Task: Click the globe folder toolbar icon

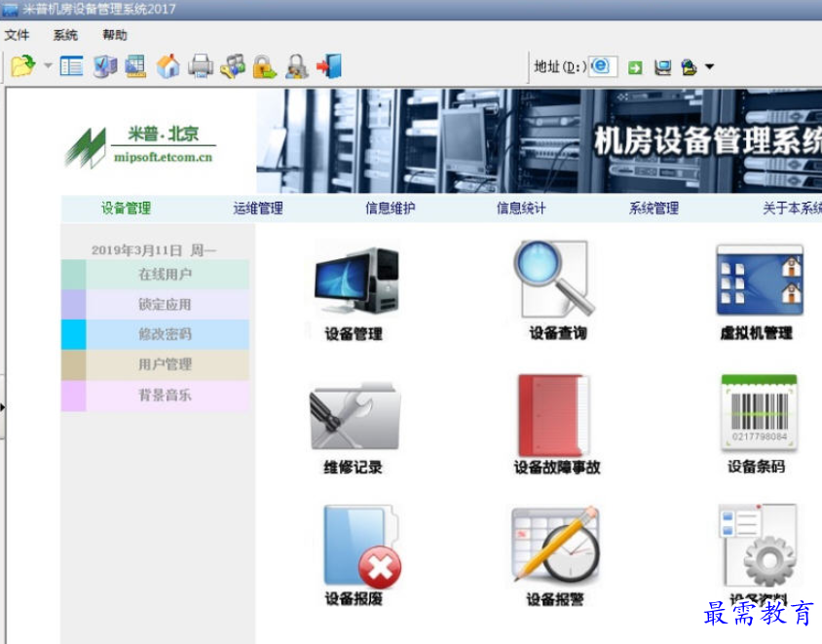Action: pyautogui.click(x=689, y=67)
